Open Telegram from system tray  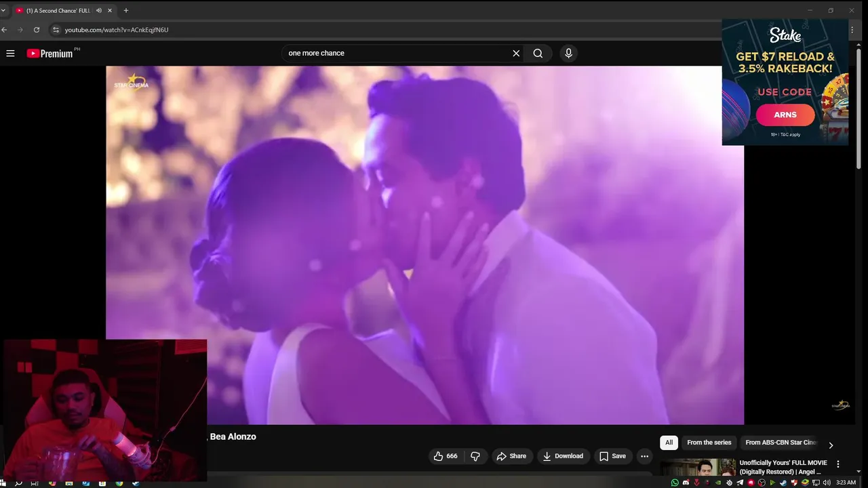pos(740,483)
